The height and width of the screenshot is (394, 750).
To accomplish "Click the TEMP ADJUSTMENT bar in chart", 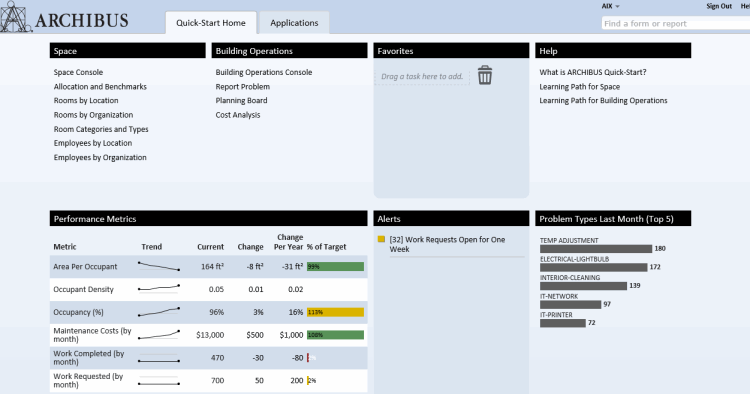I will tap(596, 249).
